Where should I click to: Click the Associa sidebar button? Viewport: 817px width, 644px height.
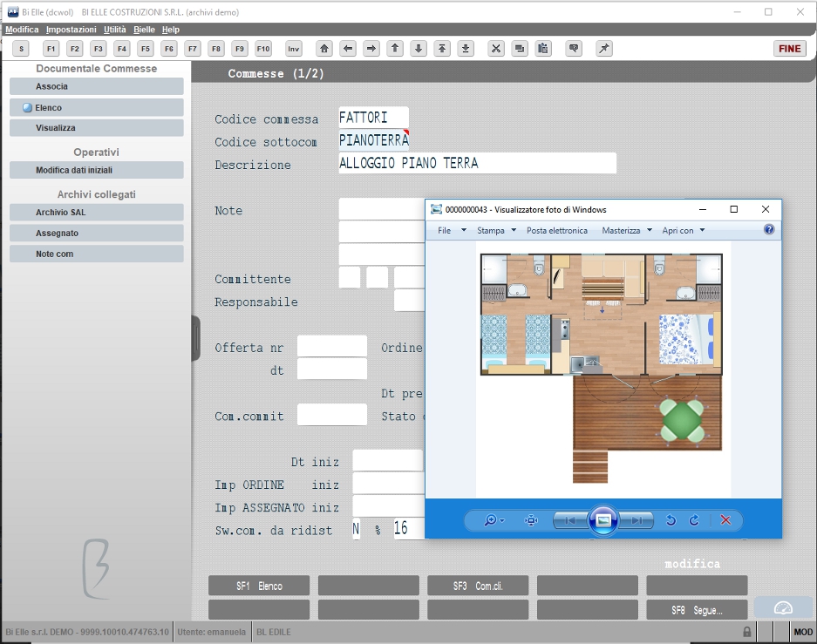[97, 86]
